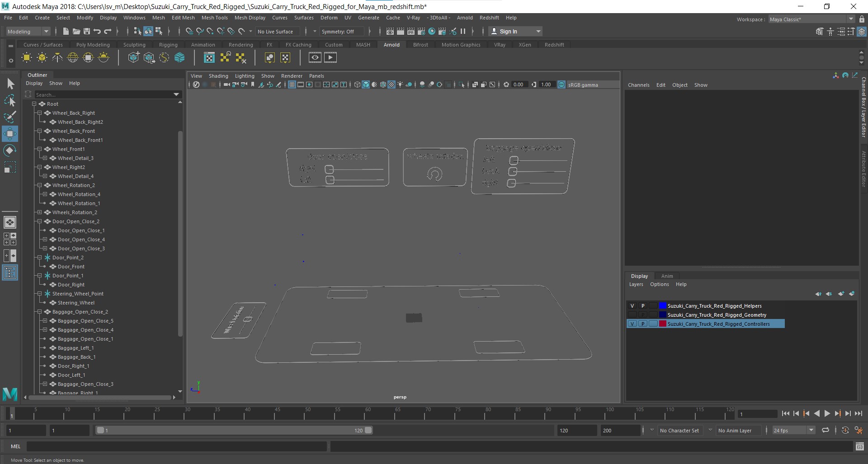Select by hierarchy mode icon
Screen dimensions: 868x464
tap(137, 31)
